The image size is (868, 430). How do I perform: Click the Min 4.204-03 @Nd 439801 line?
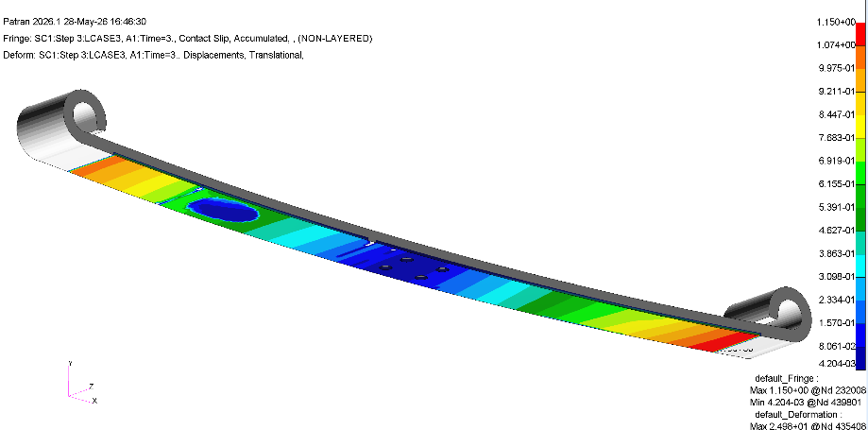(805, 403)
